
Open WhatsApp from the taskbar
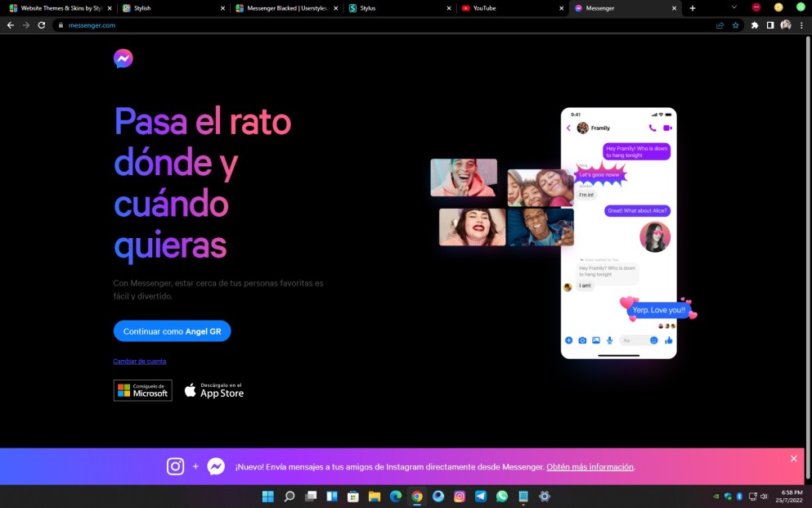[501, 496]
